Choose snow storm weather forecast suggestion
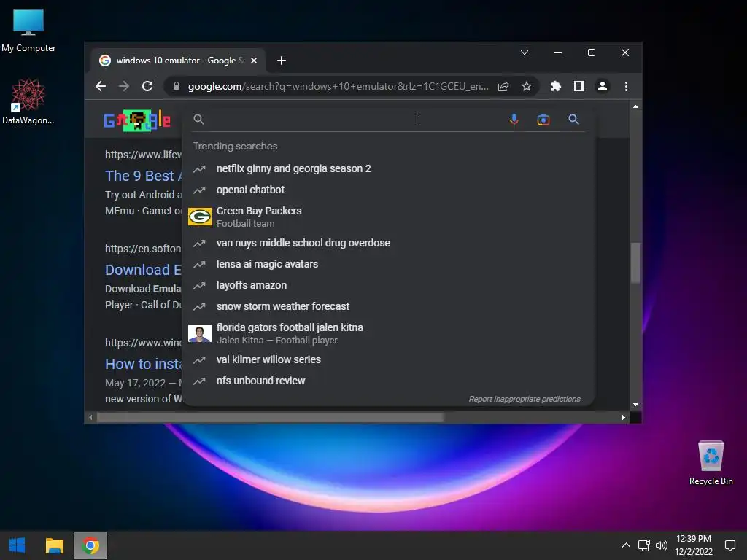 pyautogui.click(x=388, y=306)
